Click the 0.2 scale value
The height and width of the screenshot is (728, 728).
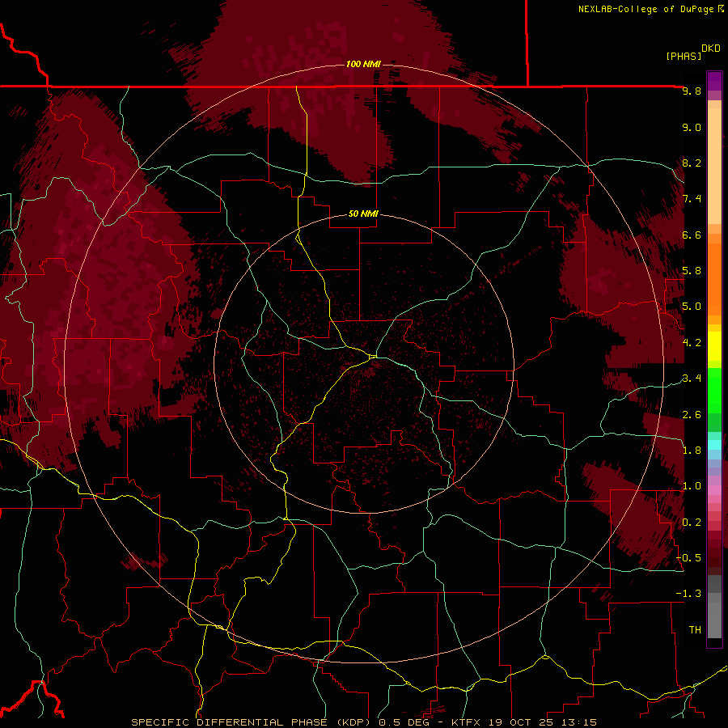[692, 523]
